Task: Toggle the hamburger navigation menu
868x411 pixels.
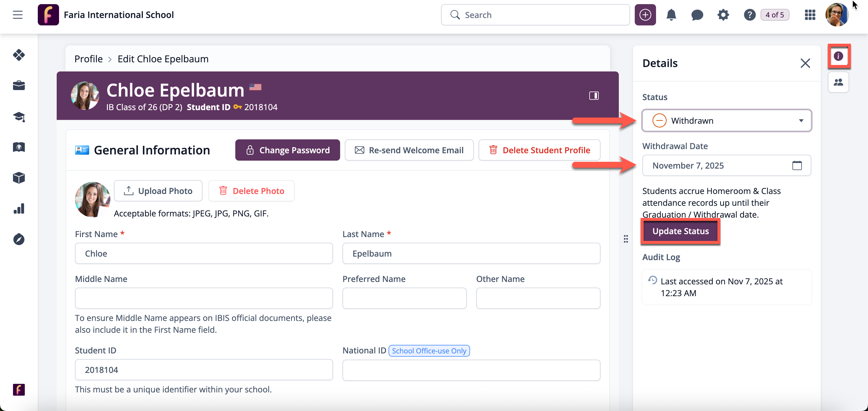Action: point(17,15)
